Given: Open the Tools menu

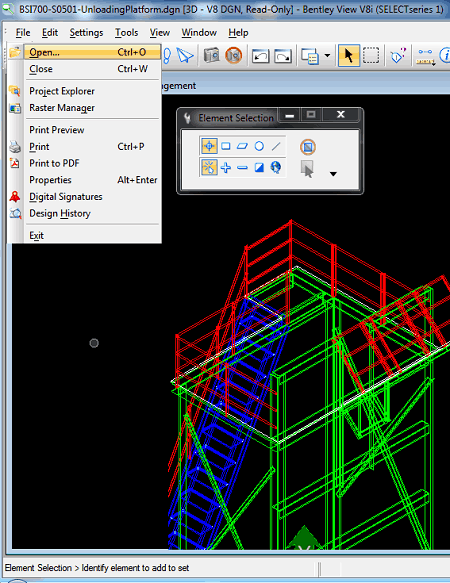Looking at the screenshot, I should tap(126, 33).
